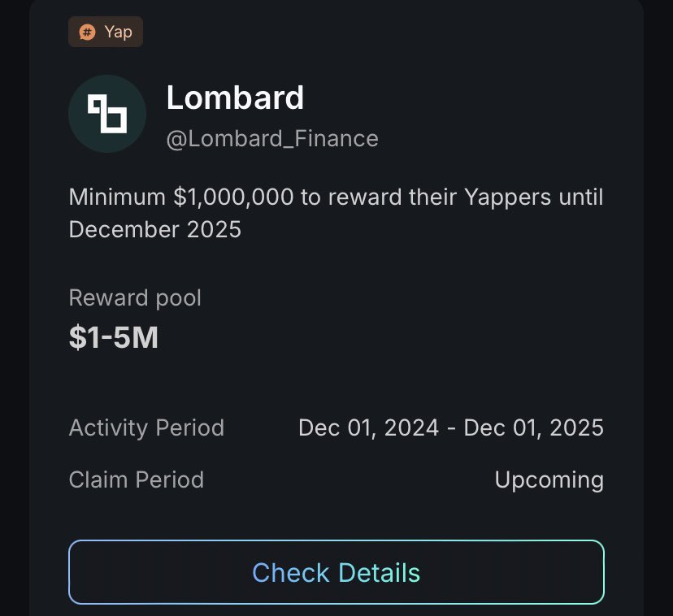Click the word Yappers in description
The width and height of the screenshot is (673, 616).
tap(508, 198)
